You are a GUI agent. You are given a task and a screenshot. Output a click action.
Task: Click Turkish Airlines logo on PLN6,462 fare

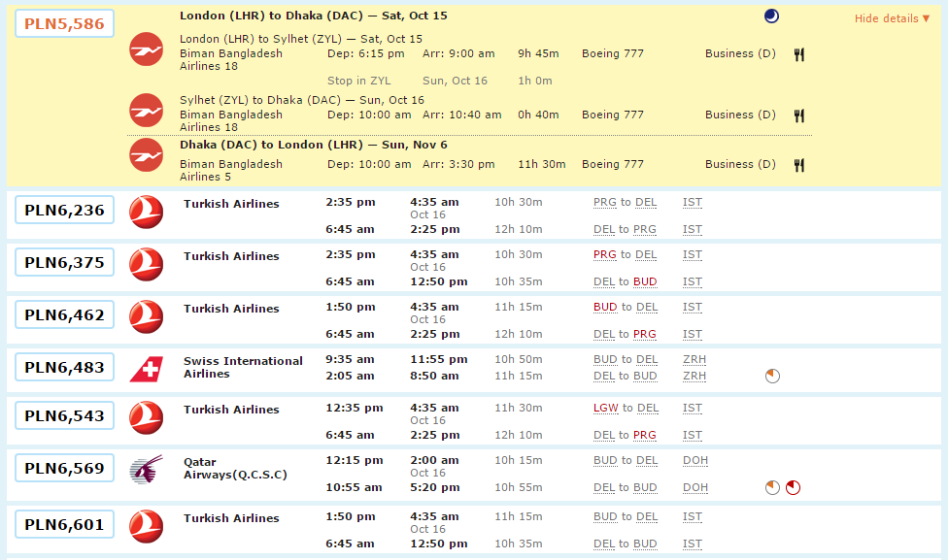[147, 316]
